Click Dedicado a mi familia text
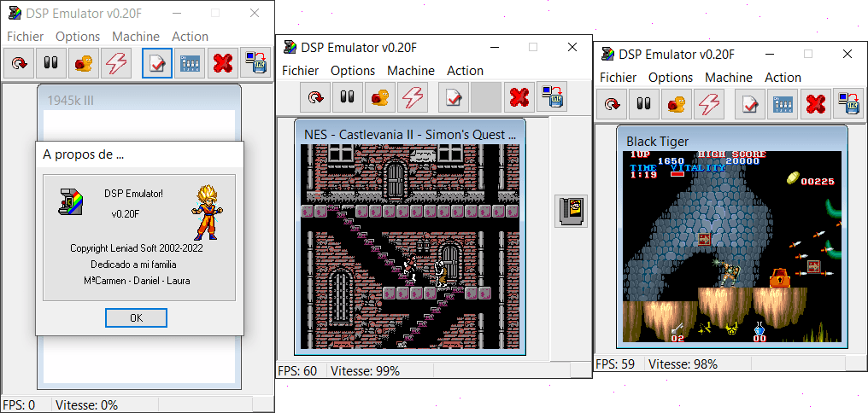This screenshot has height=413, width=868. pos(133,265)
